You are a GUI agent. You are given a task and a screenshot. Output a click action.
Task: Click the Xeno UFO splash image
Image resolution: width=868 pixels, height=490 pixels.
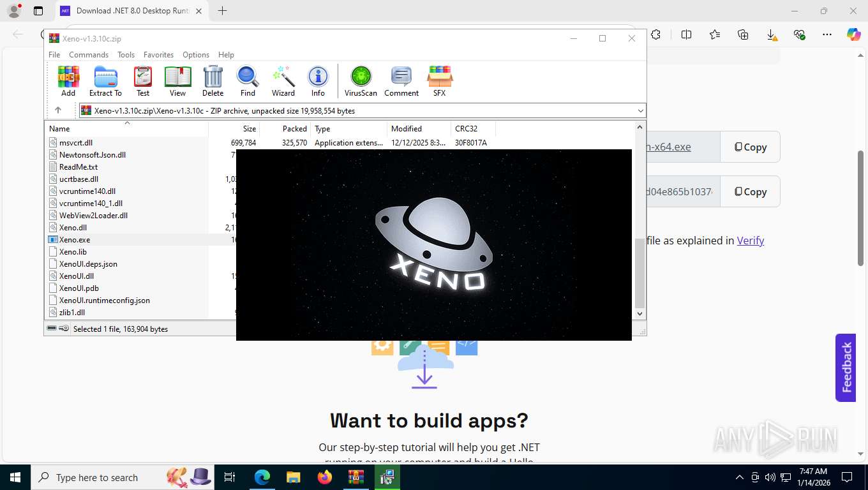(x=434, y=244)
